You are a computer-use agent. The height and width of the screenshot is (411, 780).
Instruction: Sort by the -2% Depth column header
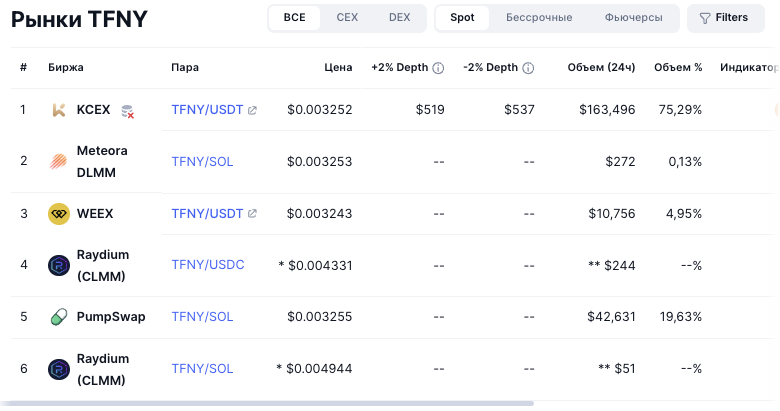pyautogui.click(x=490, y=67)
